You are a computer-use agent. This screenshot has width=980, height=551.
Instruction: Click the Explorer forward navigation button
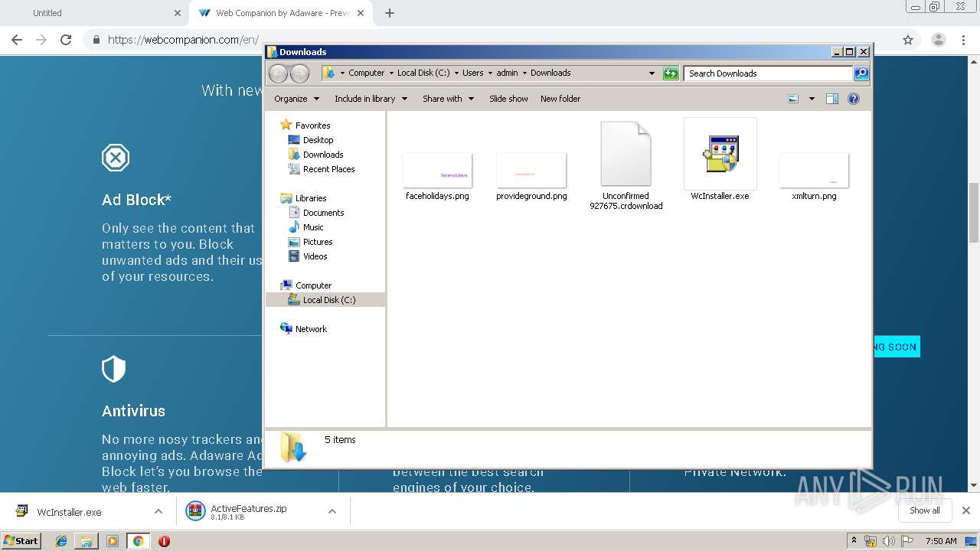pos(299,73)
